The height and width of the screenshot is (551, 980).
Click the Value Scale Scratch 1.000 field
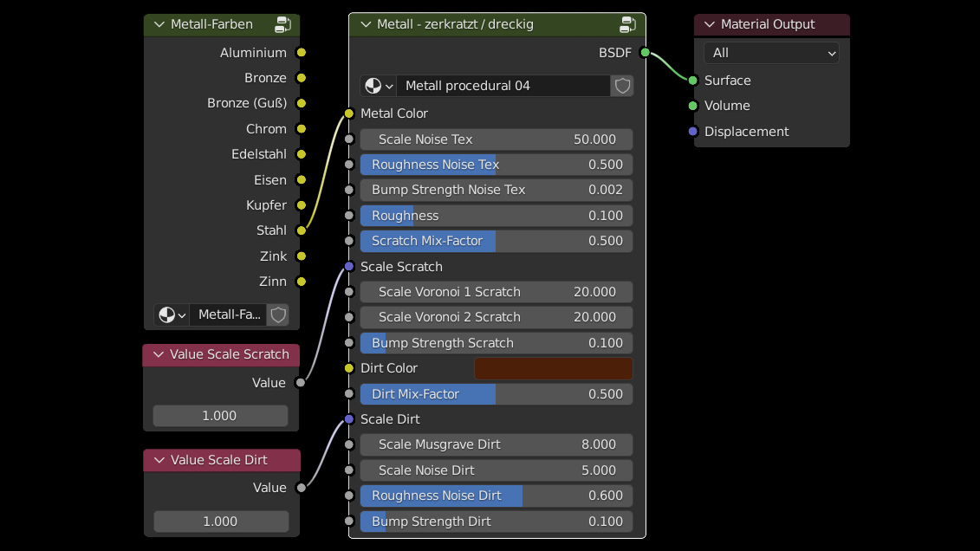coord(220,416)
